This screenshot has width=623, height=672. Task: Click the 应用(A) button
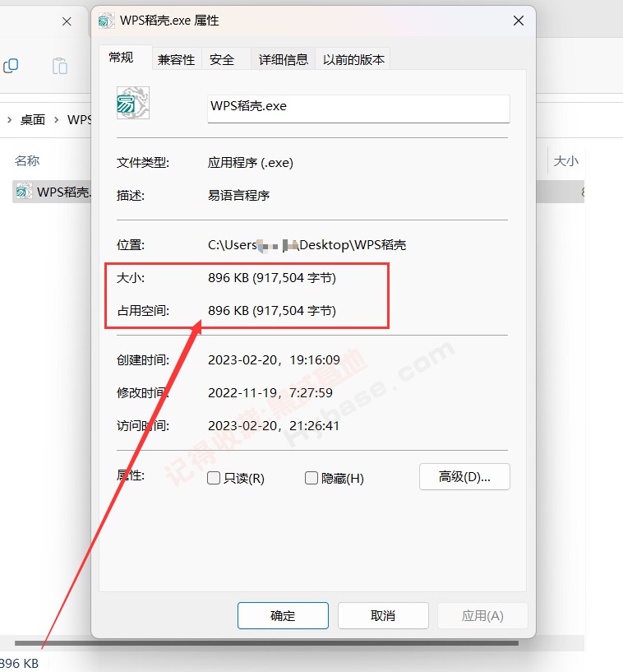[x=482, y=615]
